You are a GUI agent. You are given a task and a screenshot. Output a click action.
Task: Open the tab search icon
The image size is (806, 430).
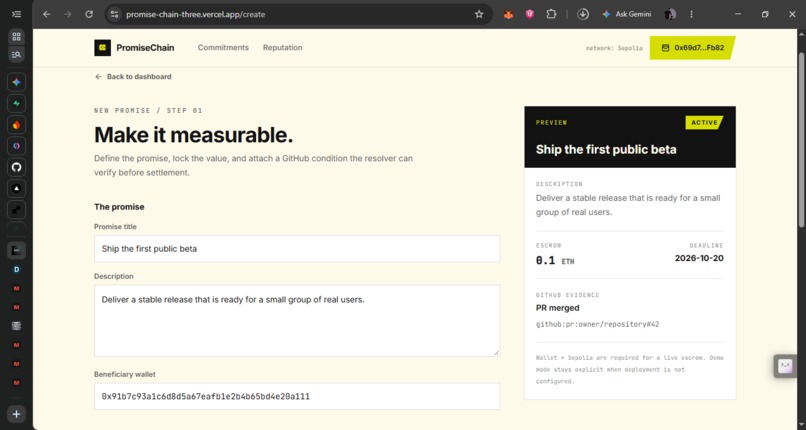16,54
